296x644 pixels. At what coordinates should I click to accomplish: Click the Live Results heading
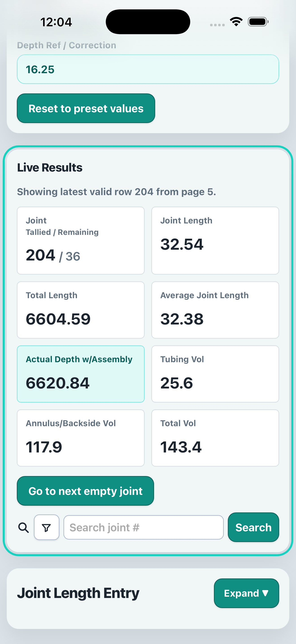click(x=50, y=168)
